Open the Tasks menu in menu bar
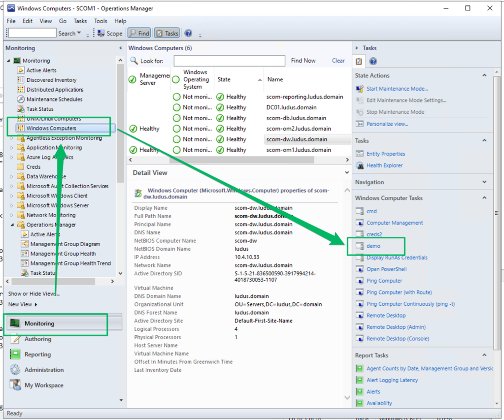Screen dimensions: 504x420 pyautogui.click(x=80, y=21)
